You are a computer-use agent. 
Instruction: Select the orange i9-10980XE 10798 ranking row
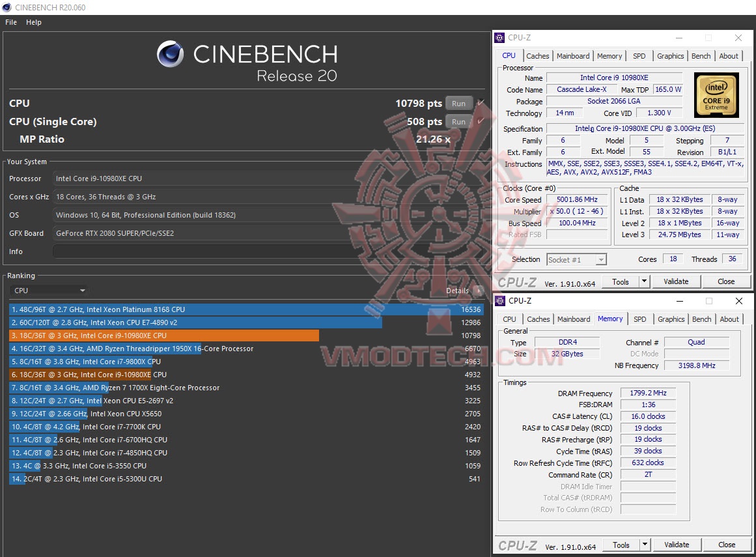click(246, 336)
